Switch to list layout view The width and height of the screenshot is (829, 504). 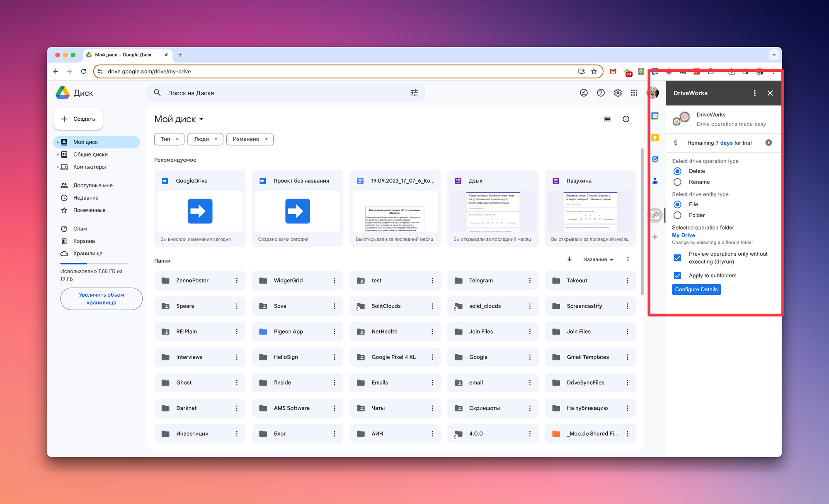pyautogui.click(x=607, y=119)
